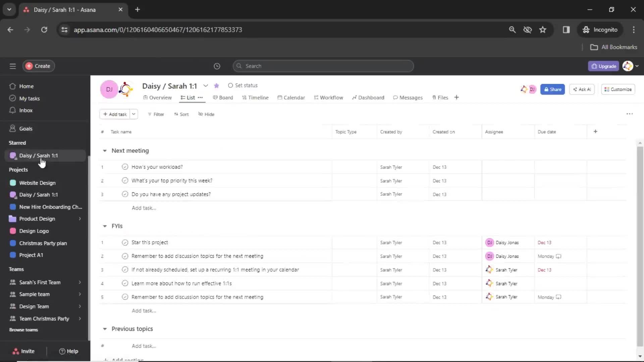Switch to the Messages tab
Screen dimensions: 644x362
(408, 97)
